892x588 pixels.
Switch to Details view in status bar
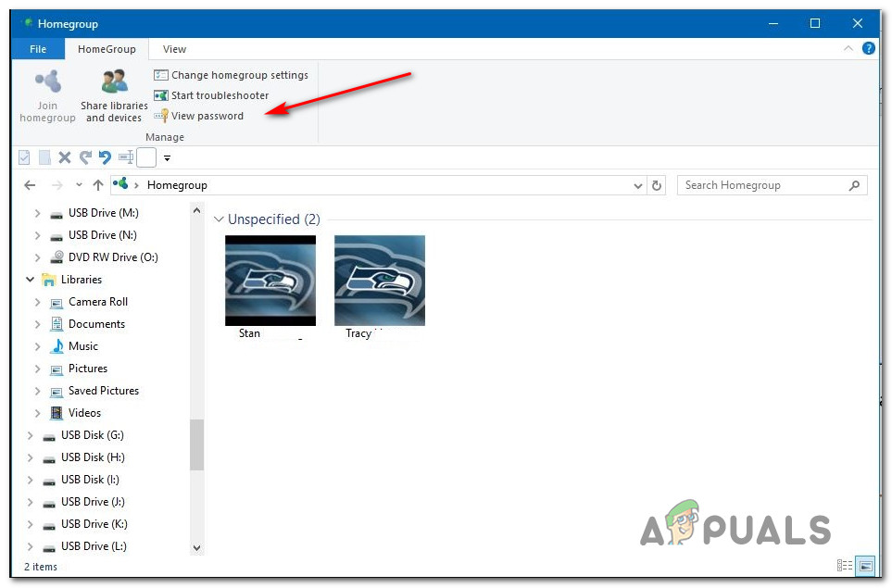tap(844, 566)
